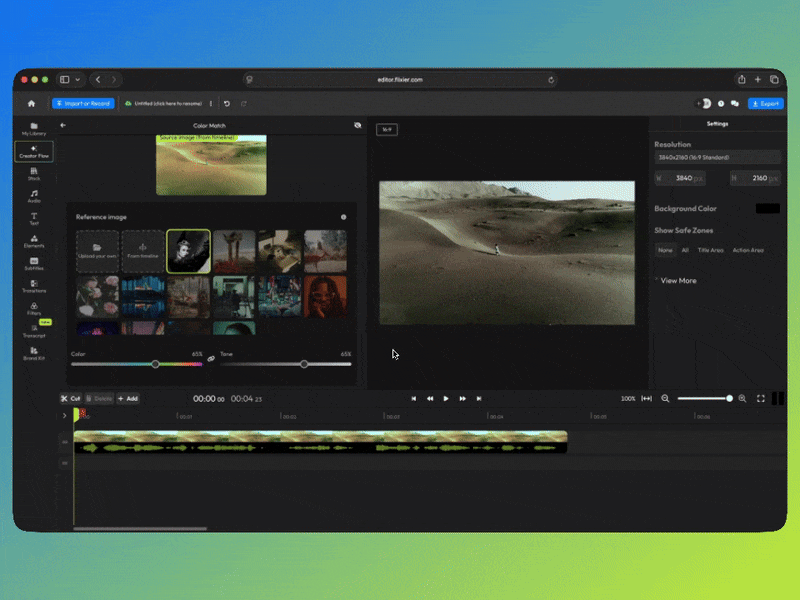
Task: Open the Creator Flow sidebar panel
Action: pos(34,151)
